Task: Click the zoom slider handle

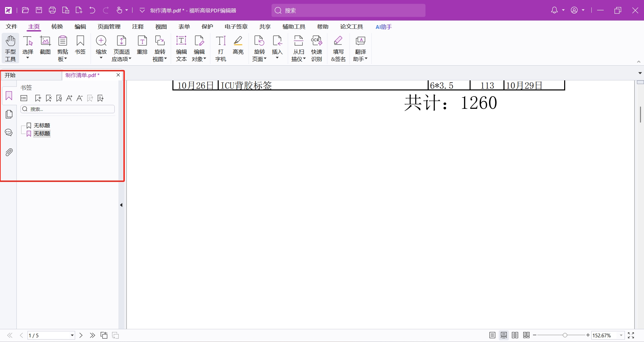Action: [565, 335]
